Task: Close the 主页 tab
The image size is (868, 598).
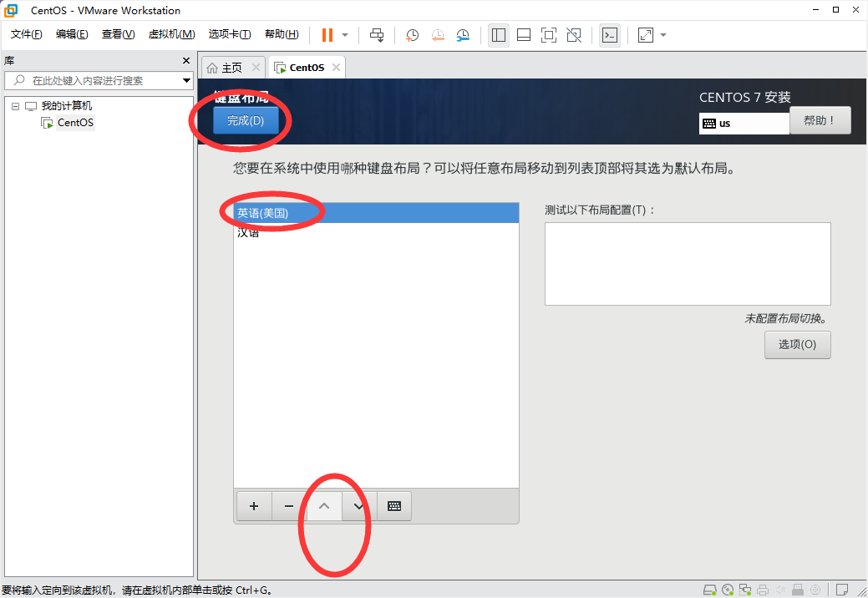Action: (x=256, y=67)
